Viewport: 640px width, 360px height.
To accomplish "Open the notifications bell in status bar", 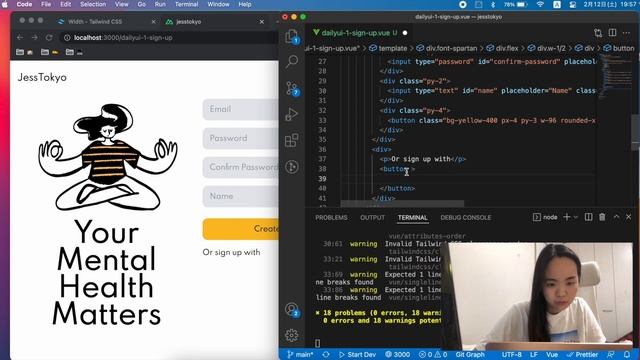I will 627,354.
